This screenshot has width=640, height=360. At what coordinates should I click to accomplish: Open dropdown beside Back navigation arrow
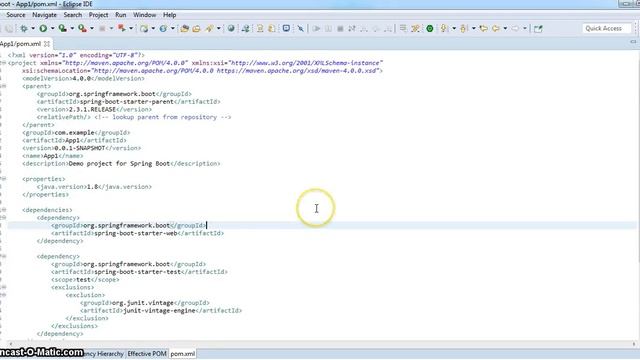[505, 29]
